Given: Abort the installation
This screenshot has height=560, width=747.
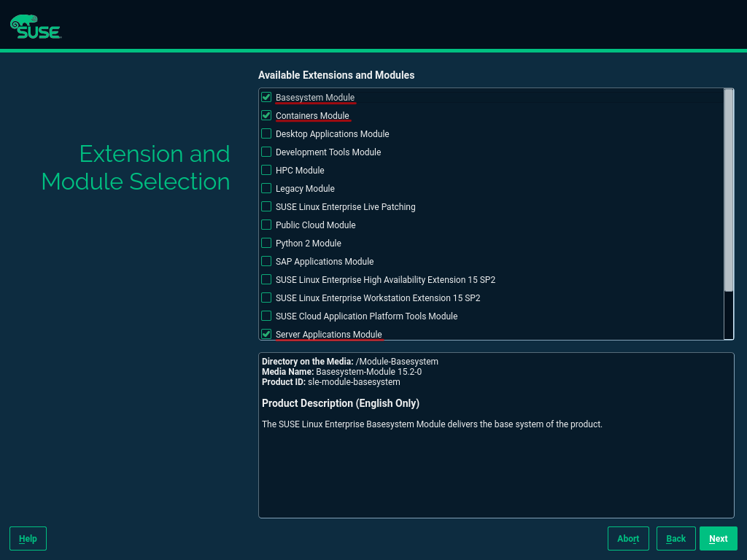Looking at the screenshot, I should tap(628, 538).
